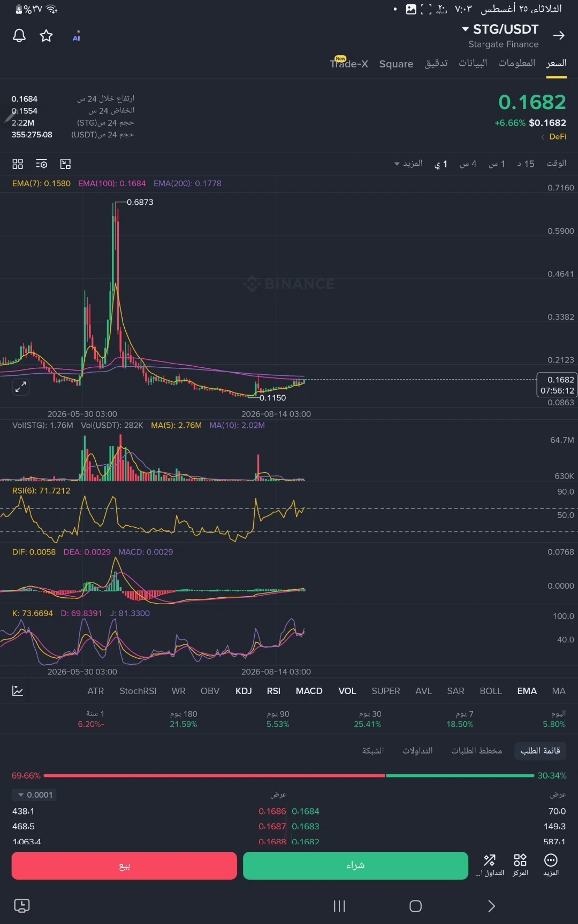Screen dimensions: 578x924
Task: Tap the price alert bell icon
Action: point(19,36)
